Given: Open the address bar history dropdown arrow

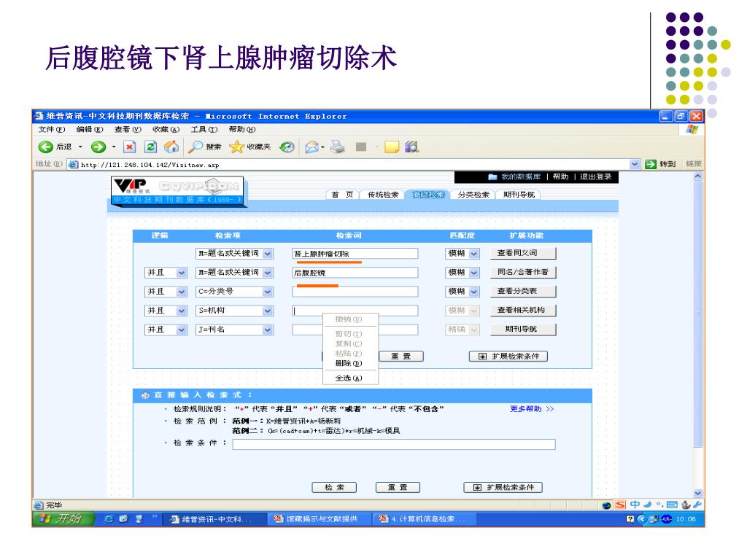Looking at the screenshot, I should [x=635, y=164].
